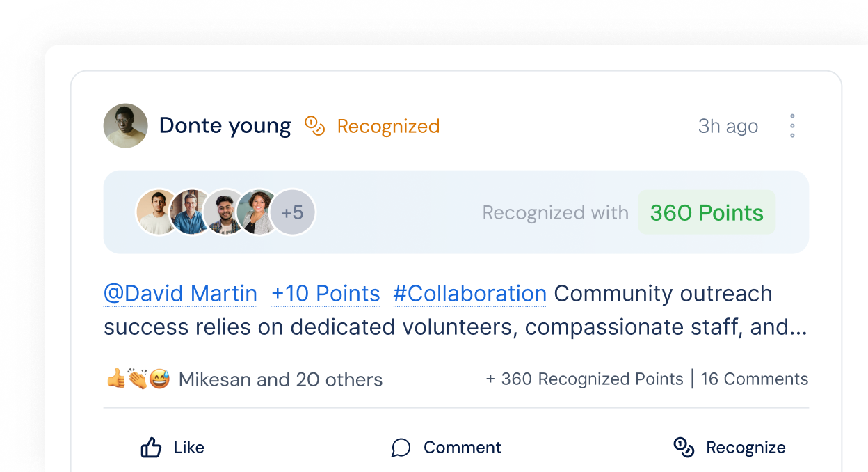Click the fourth recipient avatar
The image size is (868, 472).
click(x=258, y=212)
